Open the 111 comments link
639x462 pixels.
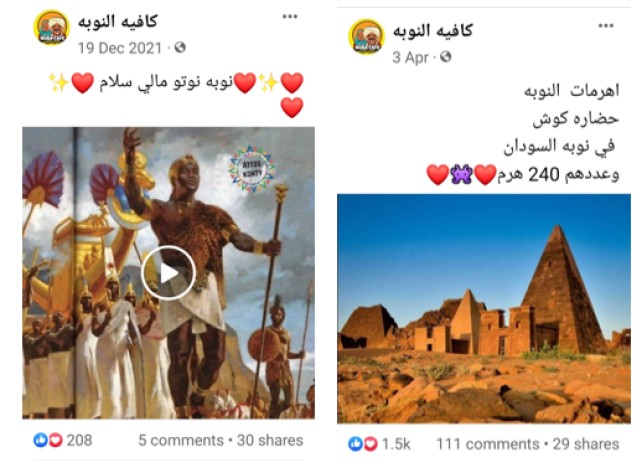[488, 444]
